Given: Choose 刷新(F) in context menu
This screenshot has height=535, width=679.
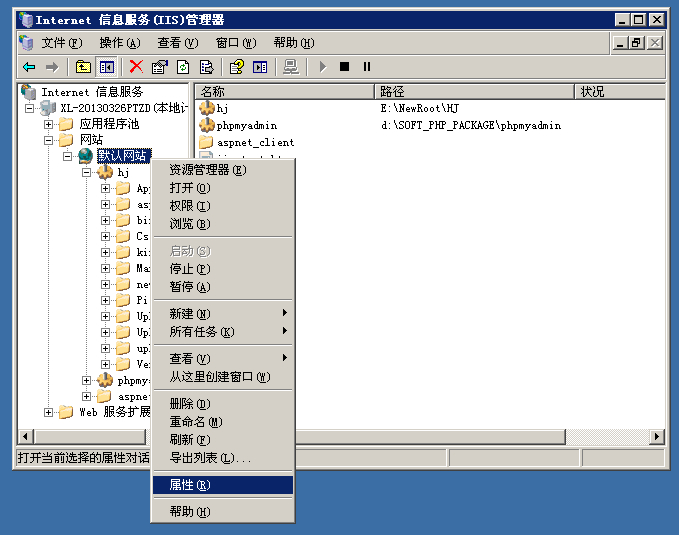Looking at the screenshot, I should point(223,440).
